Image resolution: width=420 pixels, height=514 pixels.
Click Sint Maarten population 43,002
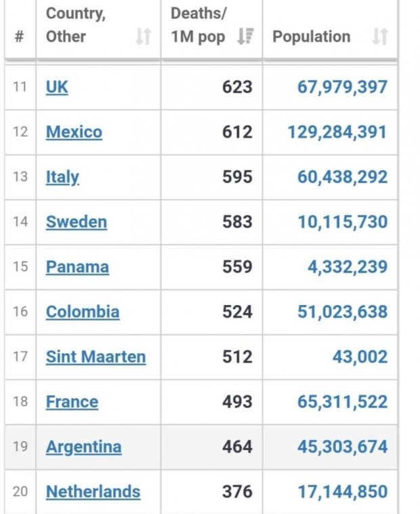pos(360,357)
